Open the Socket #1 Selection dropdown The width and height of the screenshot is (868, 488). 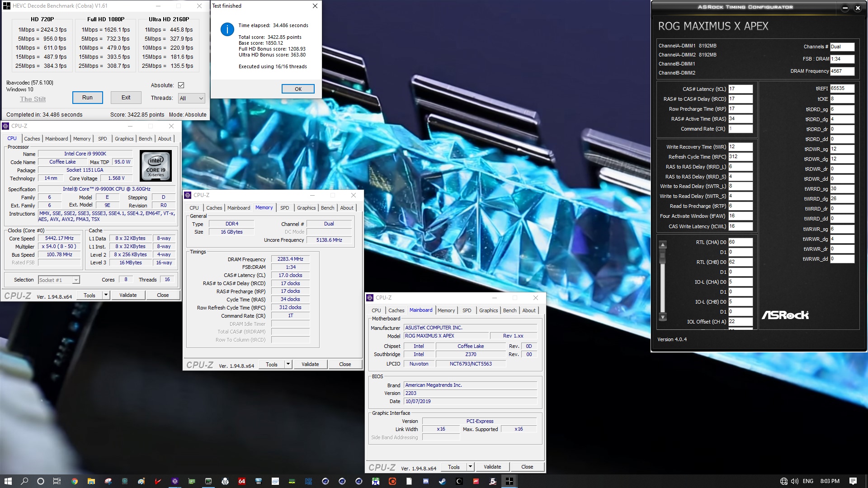coord(59,280)
